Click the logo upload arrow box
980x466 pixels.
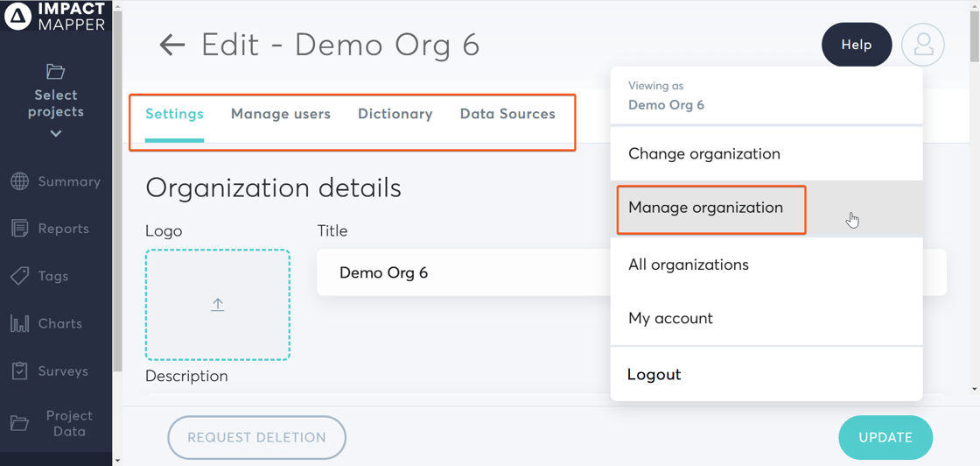coord(218,305)
